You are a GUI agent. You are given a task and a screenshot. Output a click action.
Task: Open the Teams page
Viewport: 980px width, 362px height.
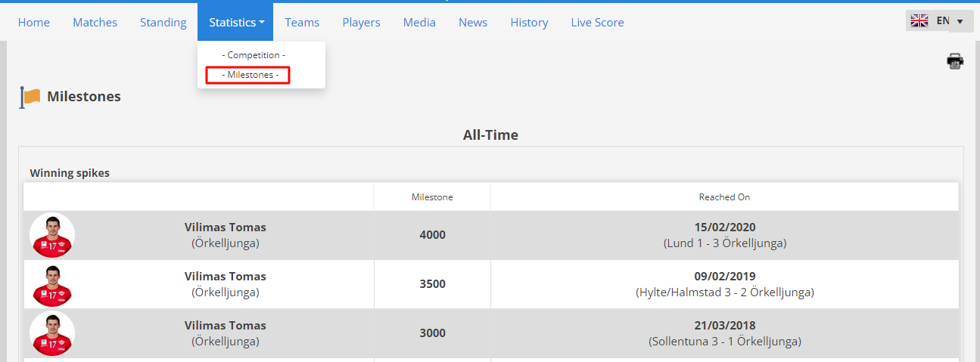click(x=302, y=22)
